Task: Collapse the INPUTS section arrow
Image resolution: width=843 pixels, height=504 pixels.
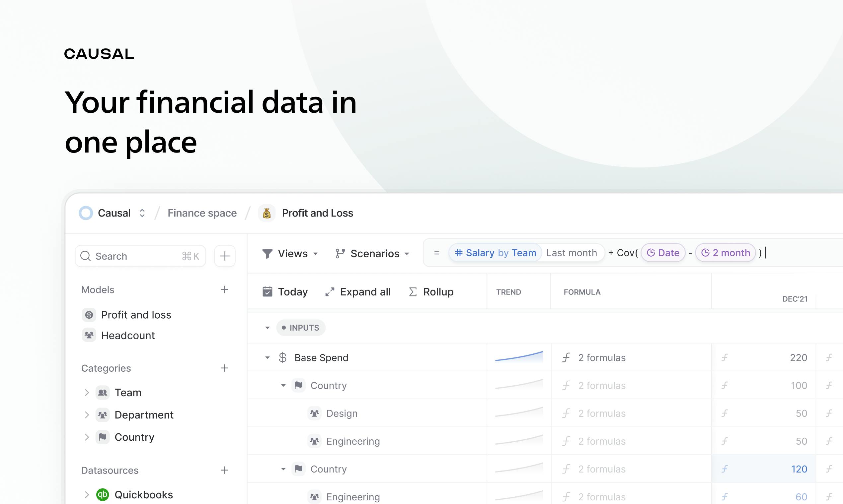Action: tap(268, 328)
